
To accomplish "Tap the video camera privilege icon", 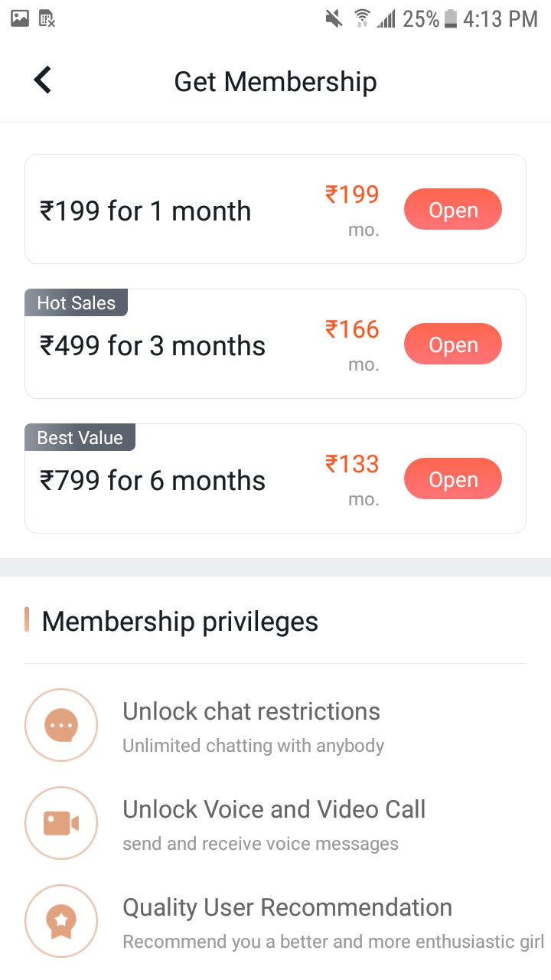I will pyautogui.click(x=61, y=823).
